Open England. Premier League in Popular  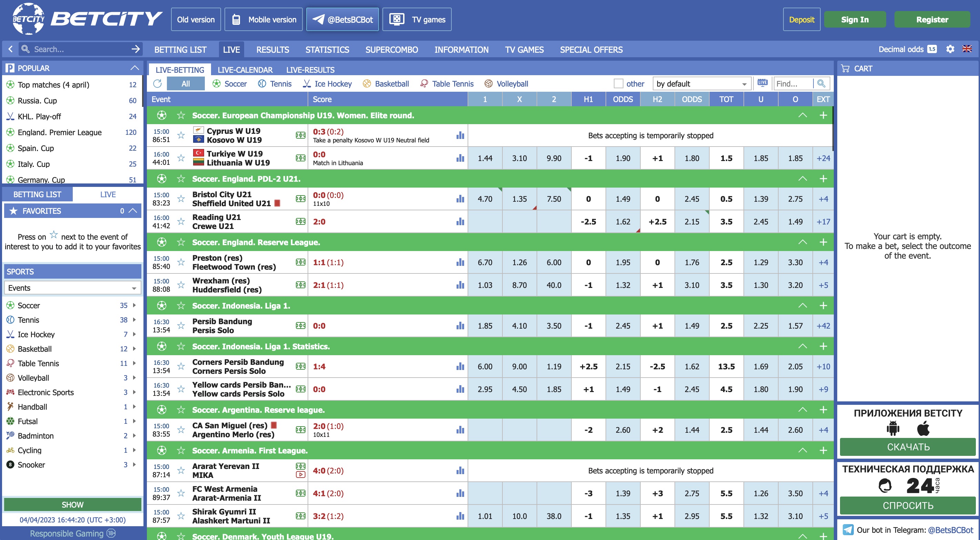pyautogui.click(x=59, y=132)
